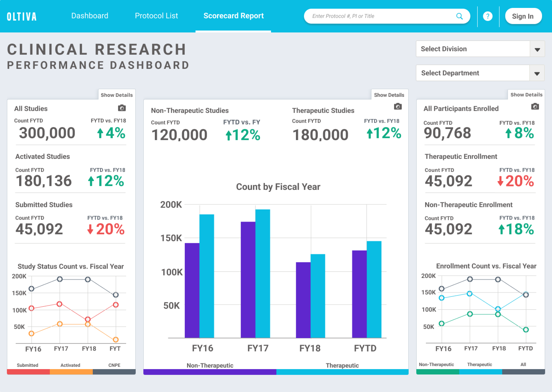The image size is (552, 392).
Task: Click the OLTIVA logo
Action: pyautogui.click(x=22, y=17)
